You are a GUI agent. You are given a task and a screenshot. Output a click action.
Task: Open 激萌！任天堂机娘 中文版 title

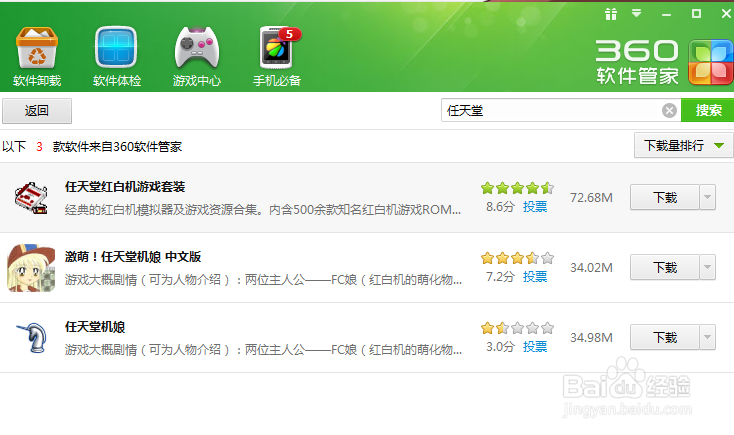click(133, 257)
